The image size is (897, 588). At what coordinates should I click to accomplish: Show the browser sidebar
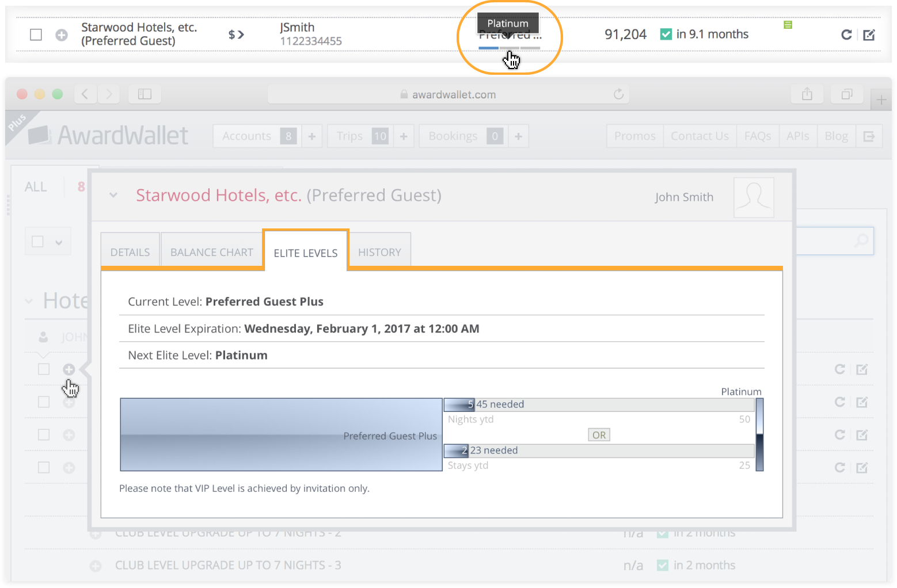click(x=145, y=94)
